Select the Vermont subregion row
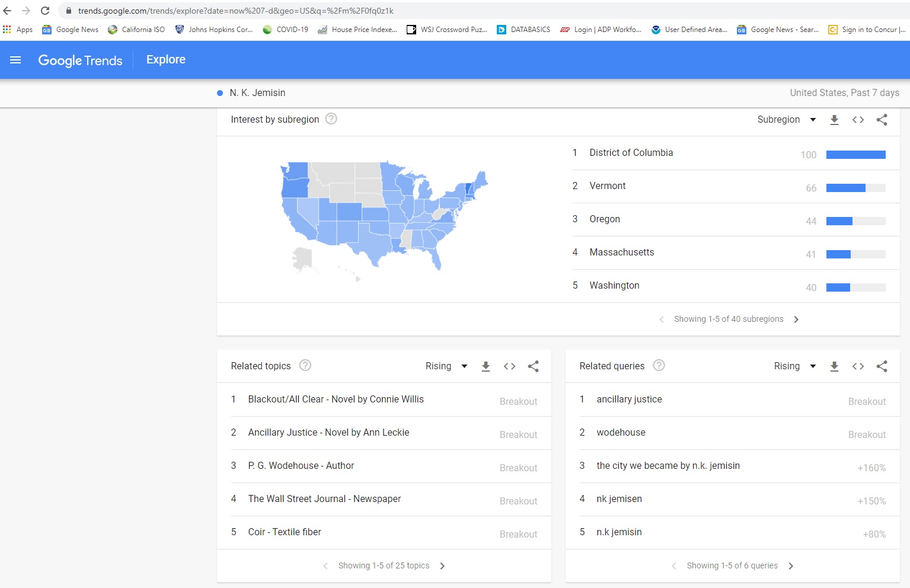 [x=736, y=187]
